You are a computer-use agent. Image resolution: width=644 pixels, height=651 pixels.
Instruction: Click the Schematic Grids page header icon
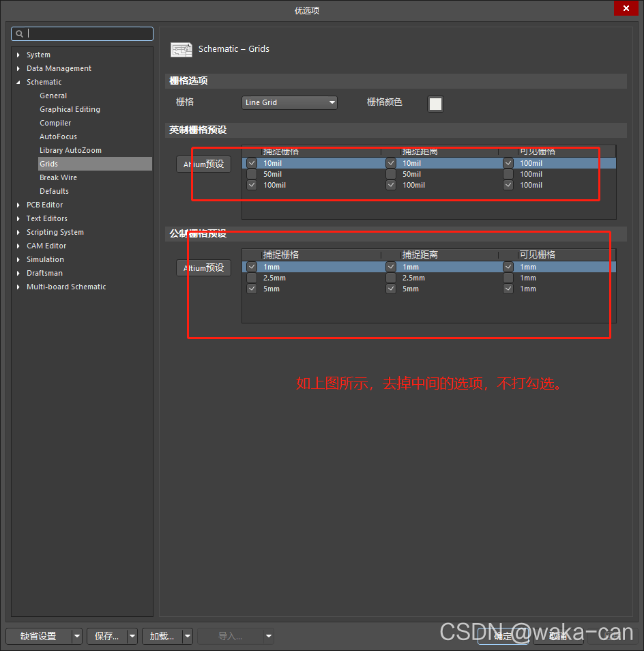[181, 49]
